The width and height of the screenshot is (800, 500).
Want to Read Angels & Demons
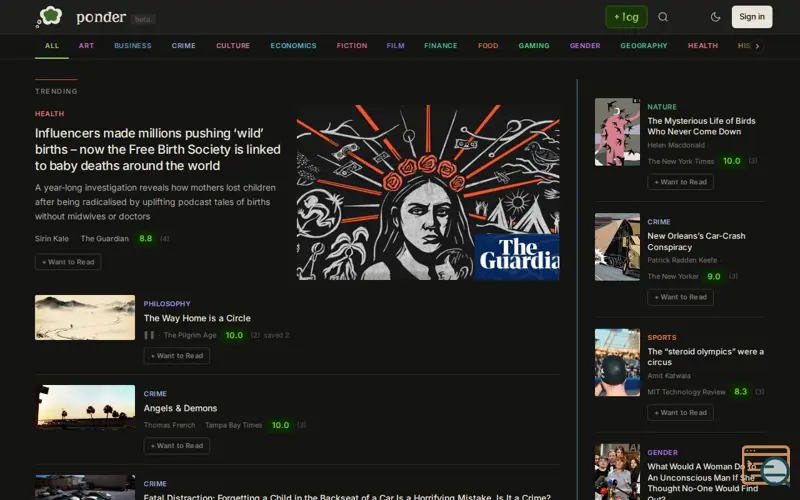click(x=177, y=445)
